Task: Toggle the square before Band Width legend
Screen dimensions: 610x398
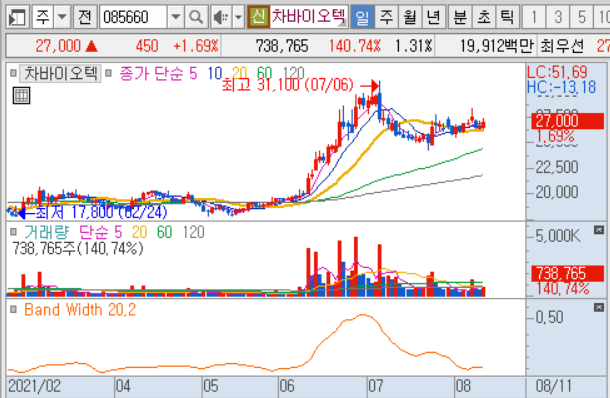Action: point(13,310)
